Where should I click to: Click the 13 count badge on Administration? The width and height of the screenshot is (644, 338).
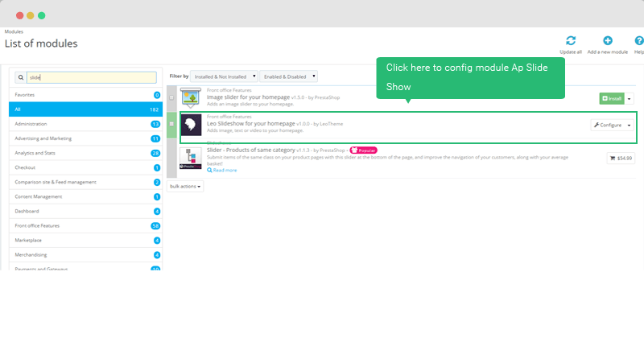tap(155, 124)
